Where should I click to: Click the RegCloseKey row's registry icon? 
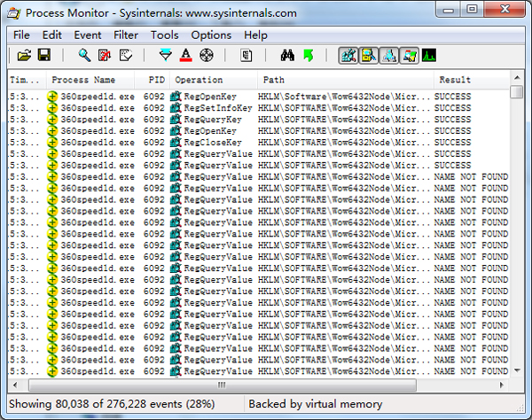pos(176,143)
